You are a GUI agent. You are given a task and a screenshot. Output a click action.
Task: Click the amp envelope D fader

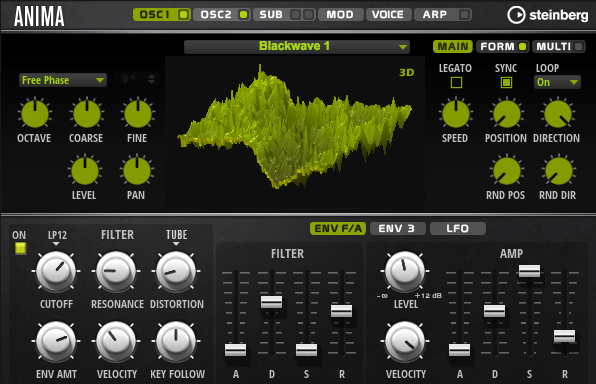(495, 311)
